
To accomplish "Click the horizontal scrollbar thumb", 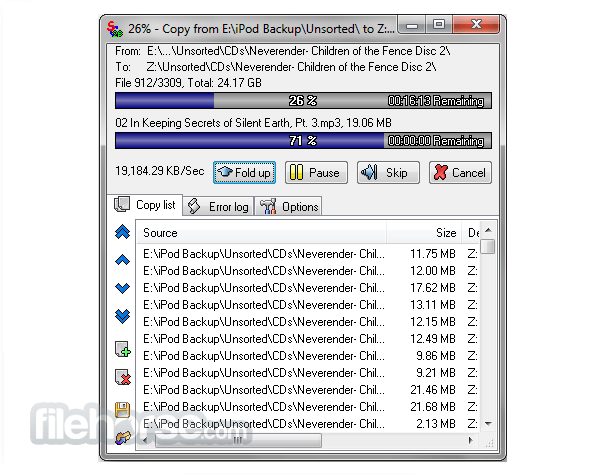I will pos(238,440).
